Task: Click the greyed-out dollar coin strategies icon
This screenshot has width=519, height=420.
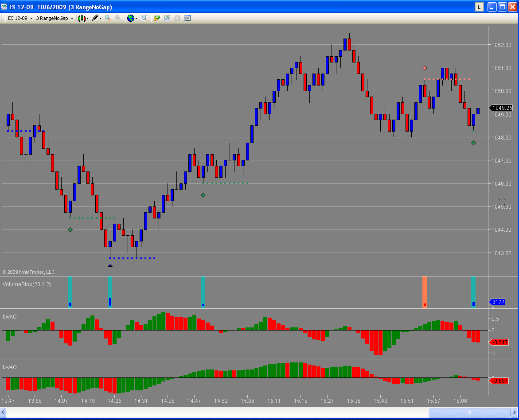Action: [177, 18]
